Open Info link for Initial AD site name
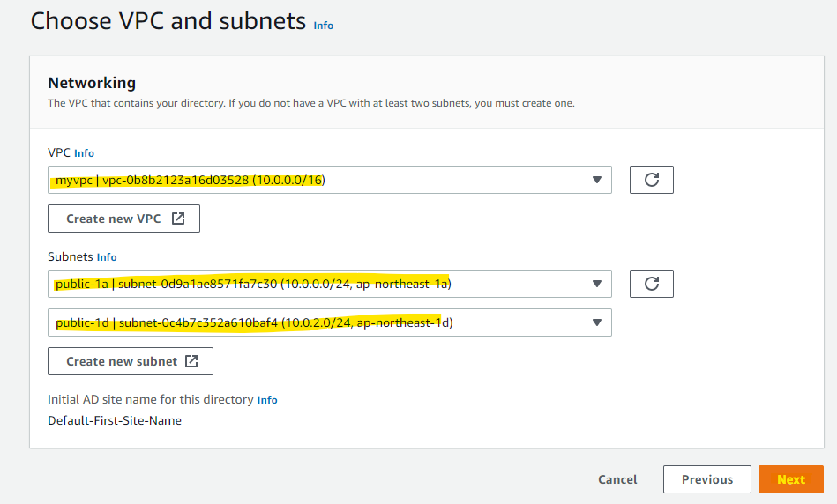This screenshot has width=837, height=504. [x=267, y=400]
